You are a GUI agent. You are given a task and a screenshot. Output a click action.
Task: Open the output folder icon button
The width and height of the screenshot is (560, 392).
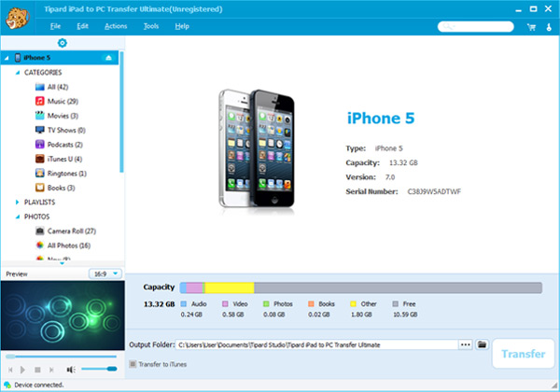click(482, 344)
